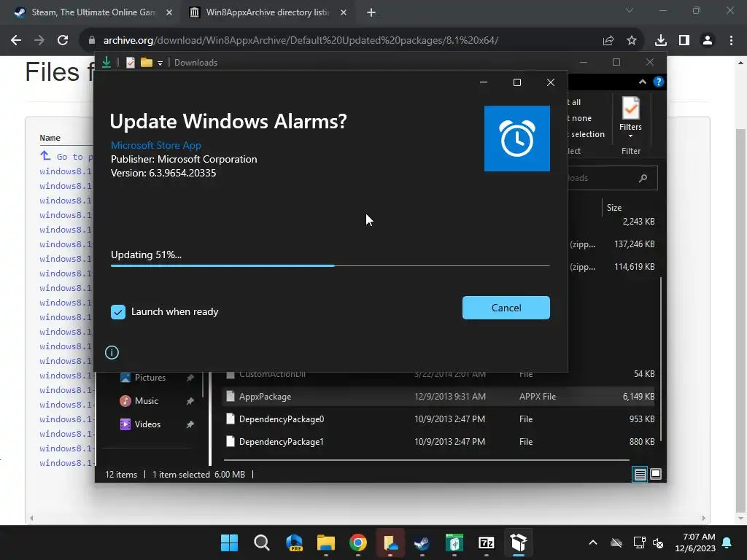Uncheck Launch when ready checkbox

118,312
